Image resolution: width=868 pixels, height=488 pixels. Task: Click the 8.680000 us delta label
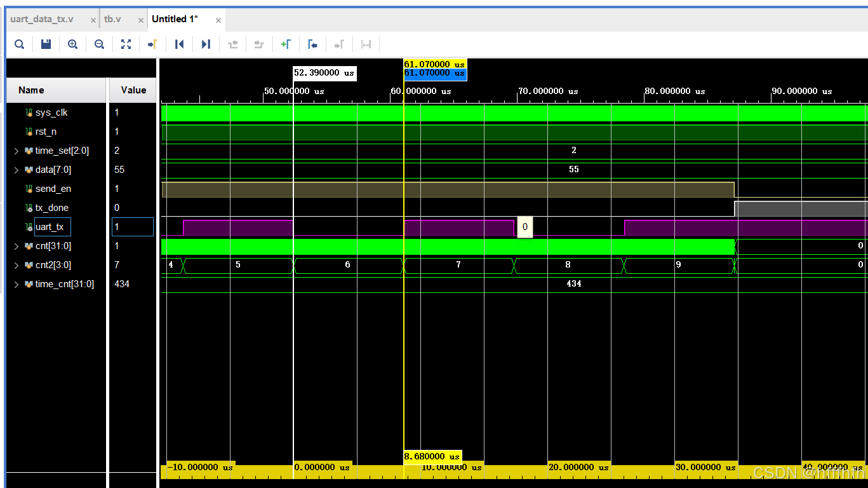[432, 456]
